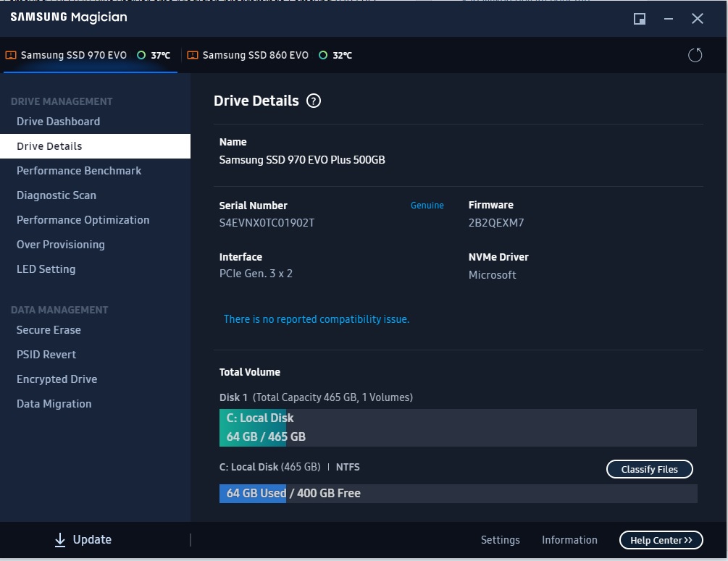This screenshot has height=561, width=728.
Task: Click the Samsung SSD 970 EVO drive icon
Action: 11,55
